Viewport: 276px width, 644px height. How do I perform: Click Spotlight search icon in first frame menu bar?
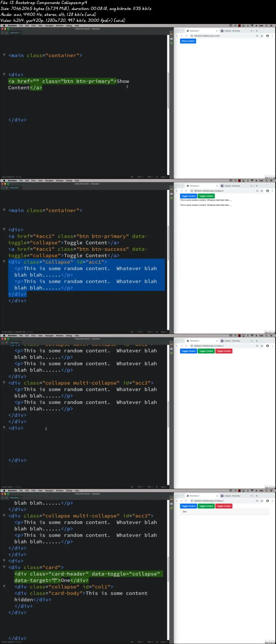coord(267,26)
